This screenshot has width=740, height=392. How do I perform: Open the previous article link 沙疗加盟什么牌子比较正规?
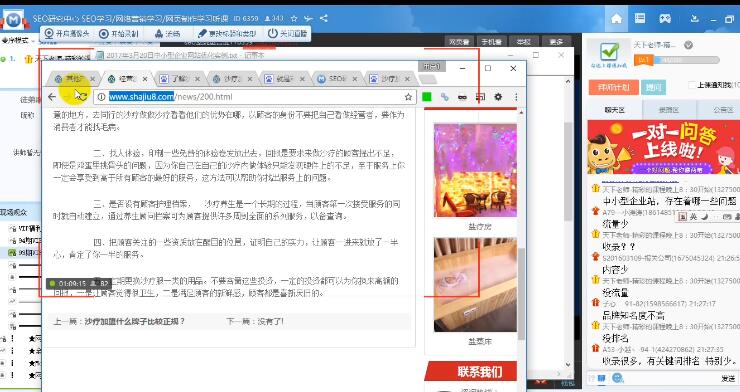tap(135, 322)
